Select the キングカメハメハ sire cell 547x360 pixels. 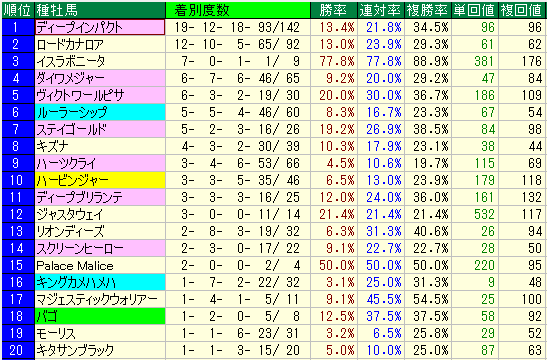coord(100,283)
